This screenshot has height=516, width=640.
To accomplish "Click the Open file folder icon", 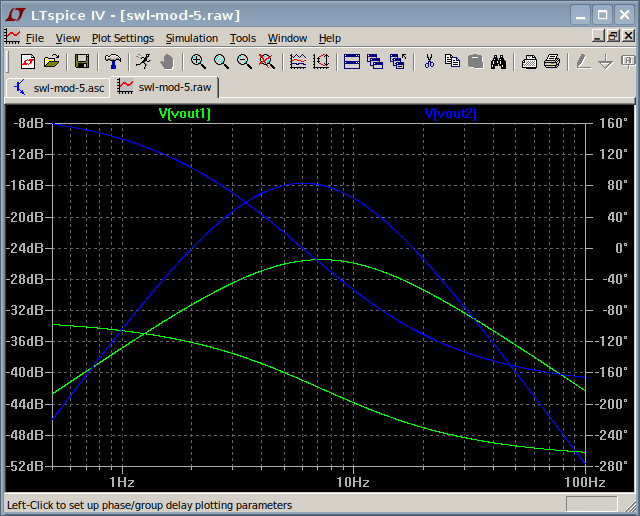I will 51,61.
